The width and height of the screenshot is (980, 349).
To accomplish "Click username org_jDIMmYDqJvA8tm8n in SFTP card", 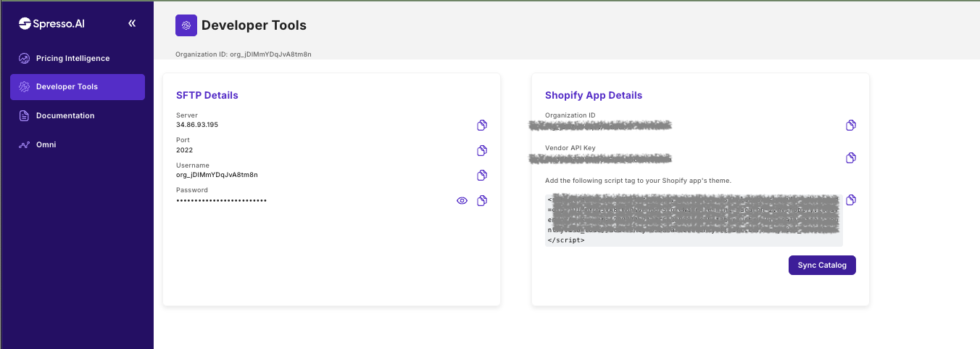I will pyautogui.click(x=217, y=175).
